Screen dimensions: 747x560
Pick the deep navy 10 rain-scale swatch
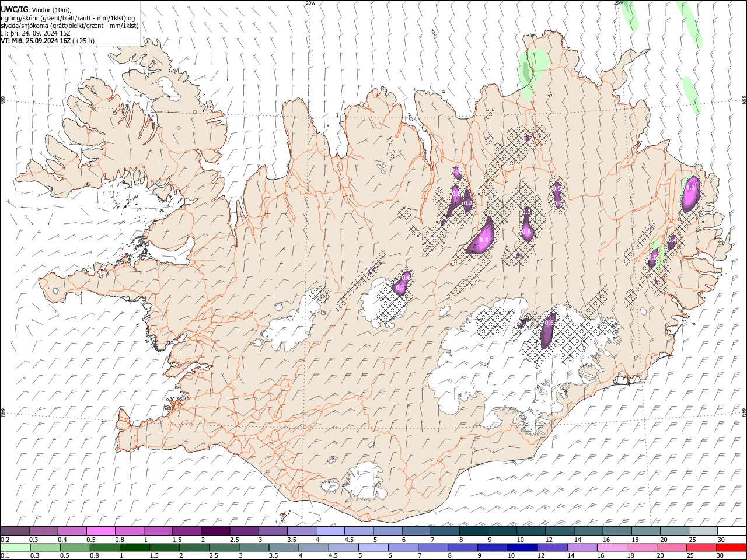click(522, 547)
